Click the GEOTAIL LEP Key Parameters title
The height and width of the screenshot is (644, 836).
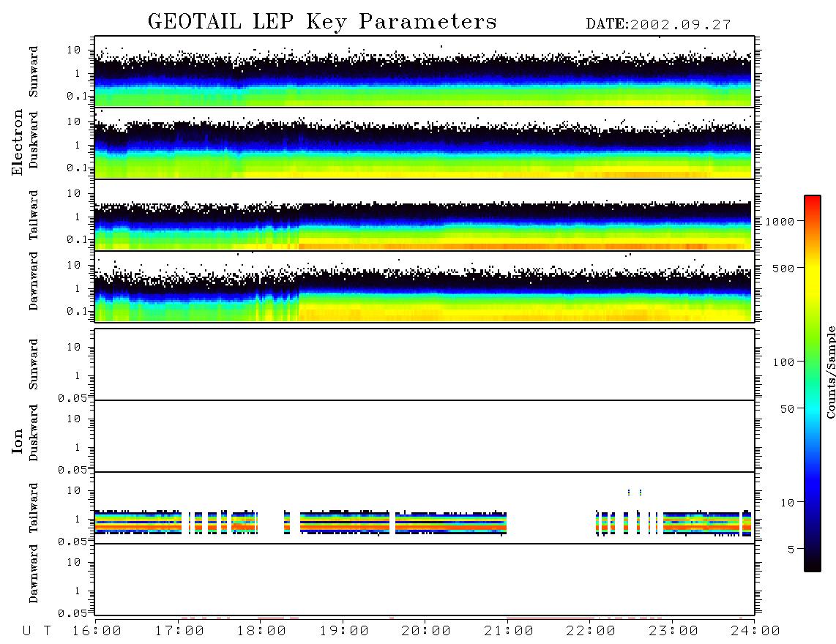322,22
